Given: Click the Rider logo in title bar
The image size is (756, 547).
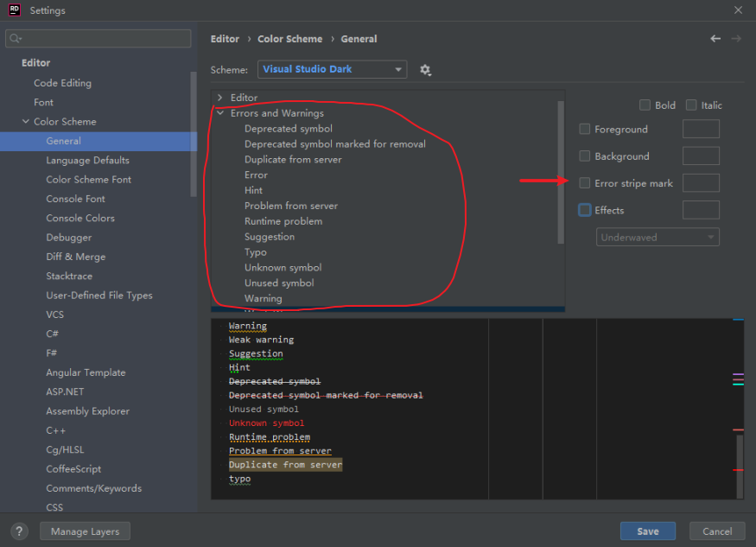Looking at the screenshot, I should point(15,10).
